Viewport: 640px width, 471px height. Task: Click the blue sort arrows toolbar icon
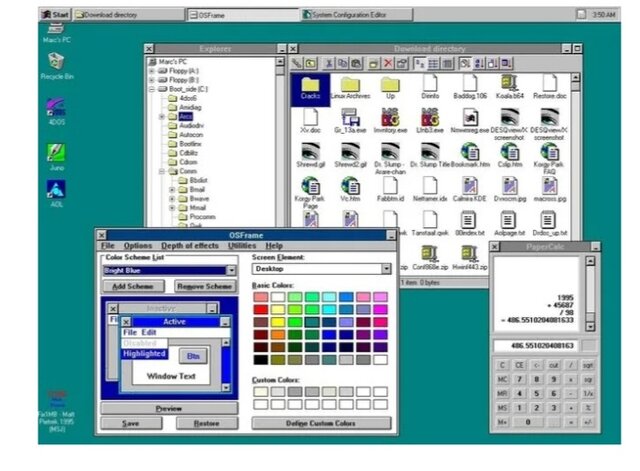point(479,63)
